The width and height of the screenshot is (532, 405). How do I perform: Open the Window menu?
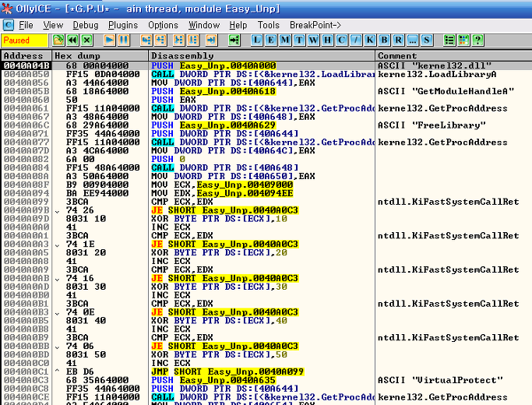204,25
